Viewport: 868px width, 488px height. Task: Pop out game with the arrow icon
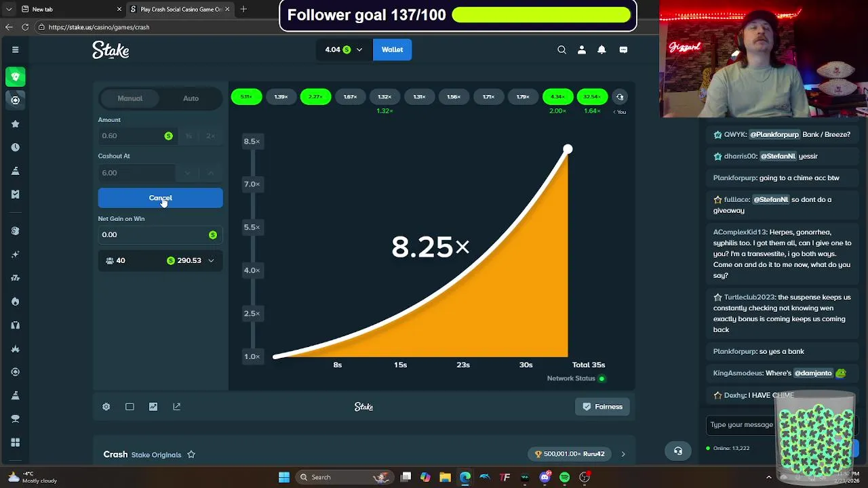pyautogui.click(x=176, y=407)
